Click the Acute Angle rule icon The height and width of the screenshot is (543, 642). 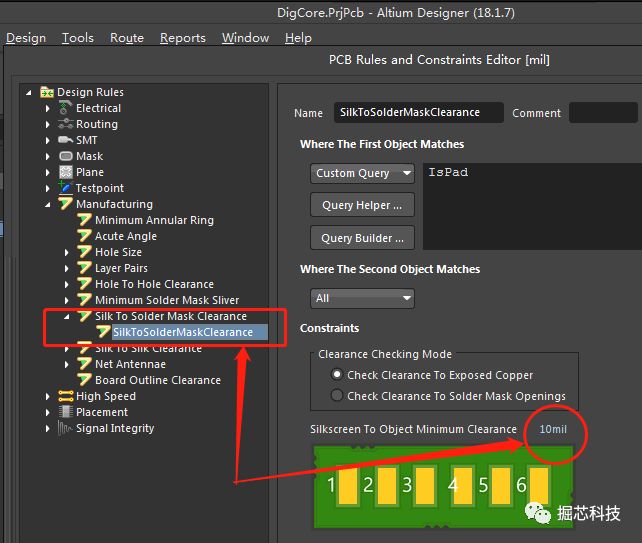pos(84,236)
